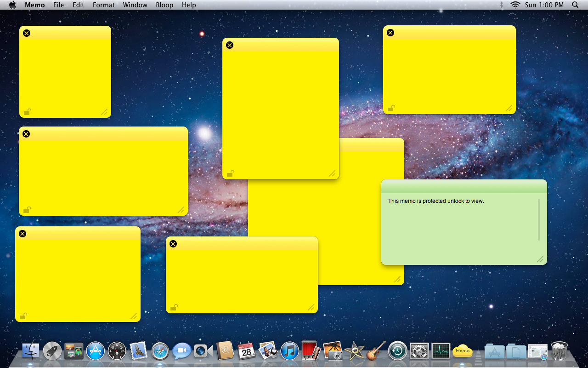Toggle the lock on the small square memo
The width and height of the screenshot is (588, 368).
point(28,112)
